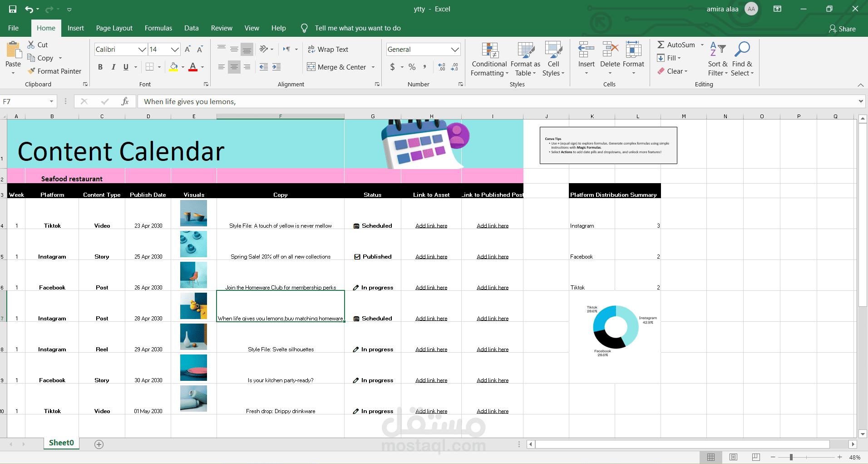Apply Comma Style format
Viewport: 868px width, 464px height.
pyautogui.click(x=424, y=67)
